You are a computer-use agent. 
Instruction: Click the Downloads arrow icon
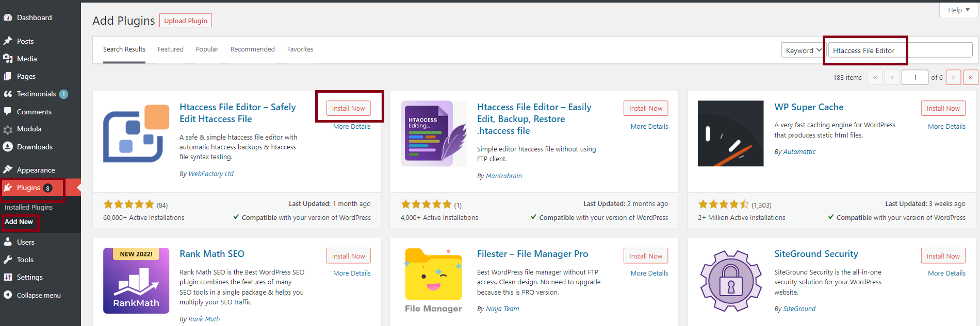[8, 147]
